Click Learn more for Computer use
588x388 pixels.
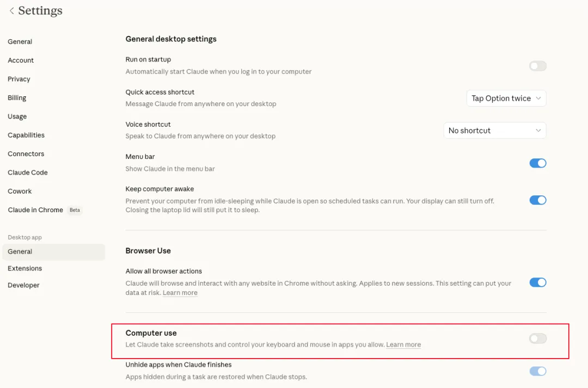pyautogui.click(x=403, y=344)
